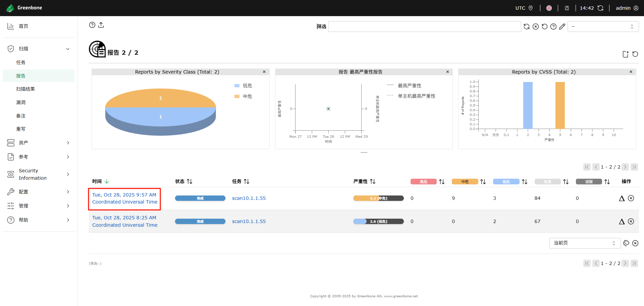This screenshot has width=644, height=306.
Task: Open the delta icon for the 9:57 AM report
Action: 622,198
